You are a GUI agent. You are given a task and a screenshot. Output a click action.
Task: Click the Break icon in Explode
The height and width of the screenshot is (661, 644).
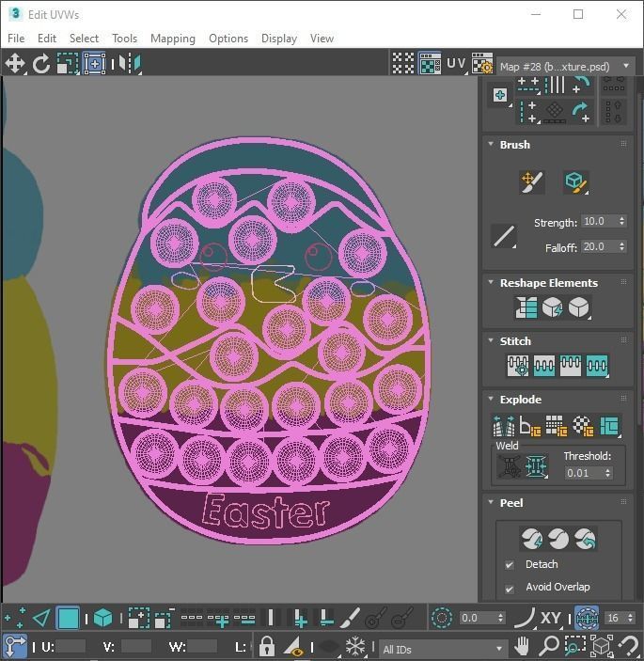(x=504, y=426)
